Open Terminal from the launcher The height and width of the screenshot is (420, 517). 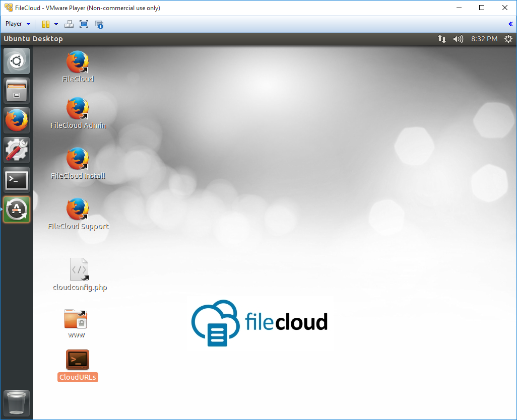click(x=17, y=180)
